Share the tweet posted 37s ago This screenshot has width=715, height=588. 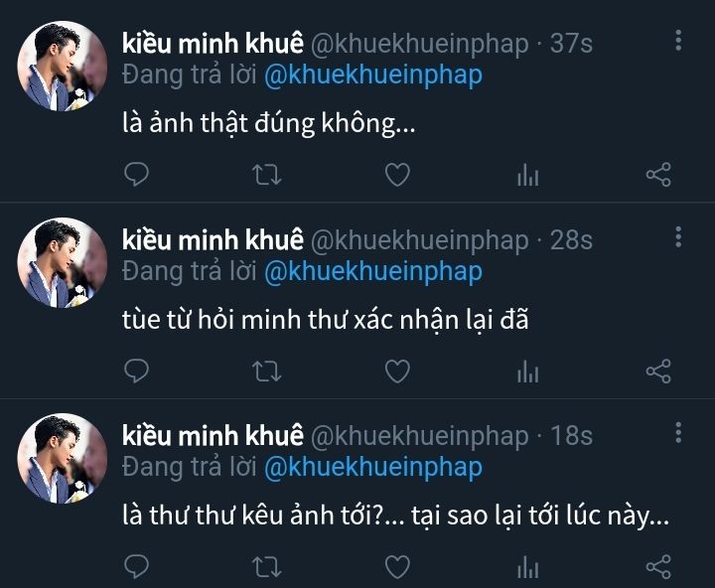click(658, 176)
